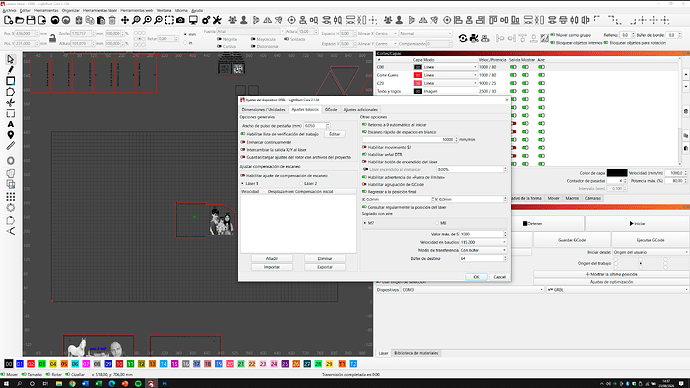Open Chrome from the taskbar

[x=72, y=384]
